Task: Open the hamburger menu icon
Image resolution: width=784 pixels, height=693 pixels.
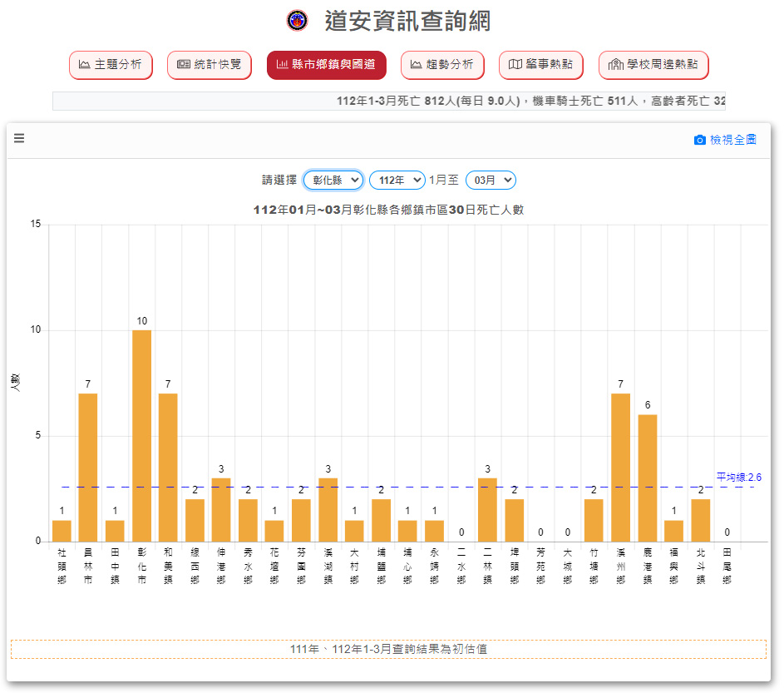Action: pyautogui.click(x=19, y=139)
